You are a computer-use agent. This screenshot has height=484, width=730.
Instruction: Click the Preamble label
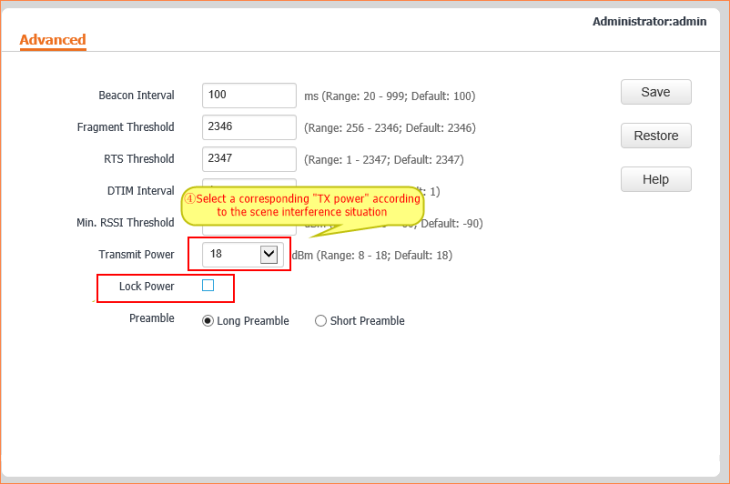(152, 319)
